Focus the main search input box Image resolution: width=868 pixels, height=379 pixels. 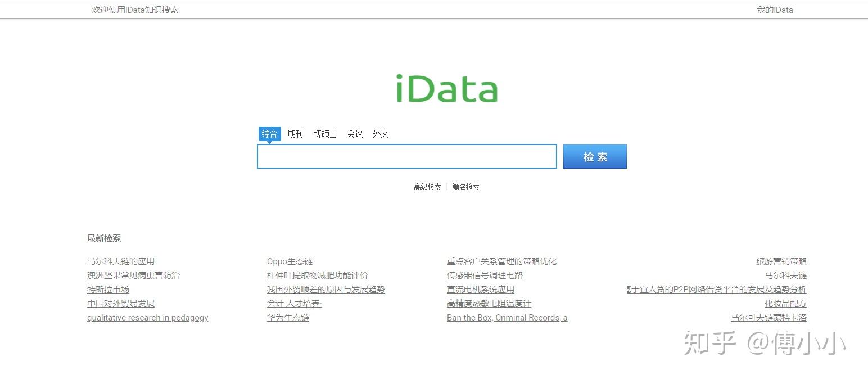click(407, 156)
